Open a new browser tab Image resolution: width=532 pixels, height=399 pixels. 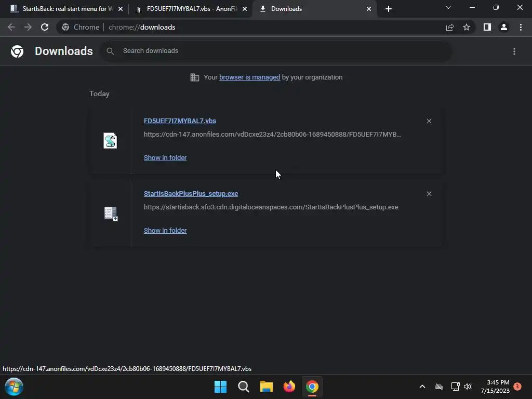click(x=389, y=9)
